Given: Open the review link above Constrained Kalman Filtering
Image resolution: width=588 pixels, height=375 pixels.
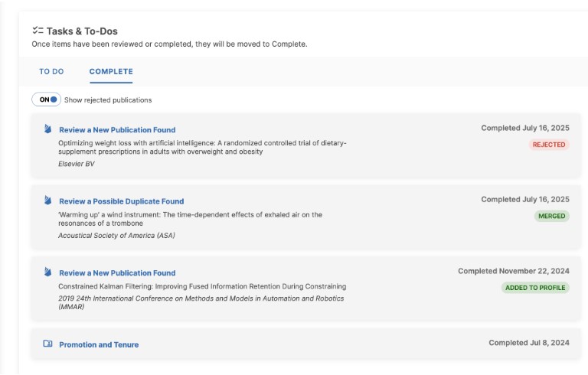Looking at the screenshot, I should point(117,273).
